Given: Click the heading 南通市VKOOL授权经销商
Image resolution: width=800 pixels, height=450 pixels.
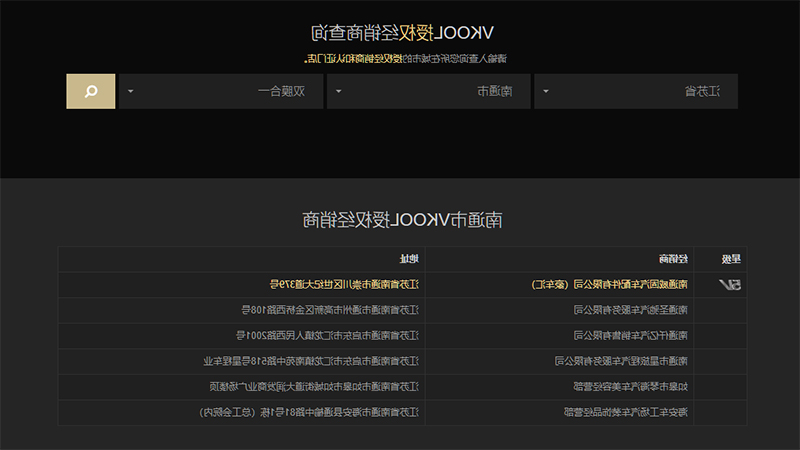Looking at the screenshot, I should [x=403, y=220].
